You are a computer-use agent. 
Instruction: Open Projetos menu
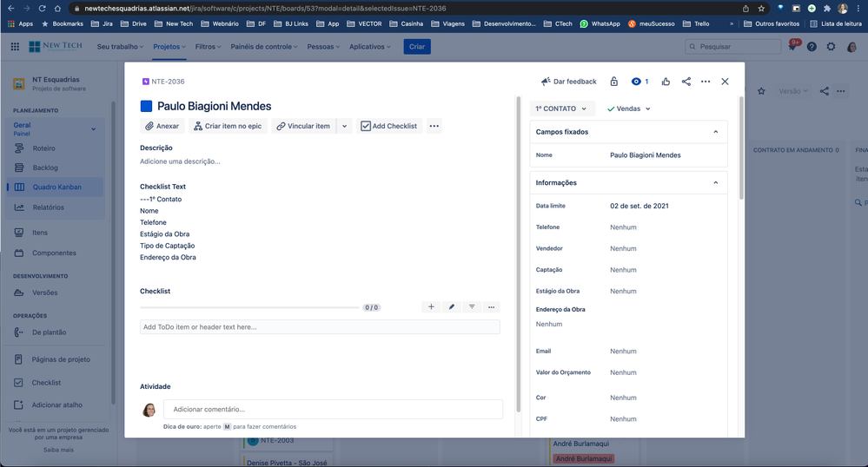point(169,47)
